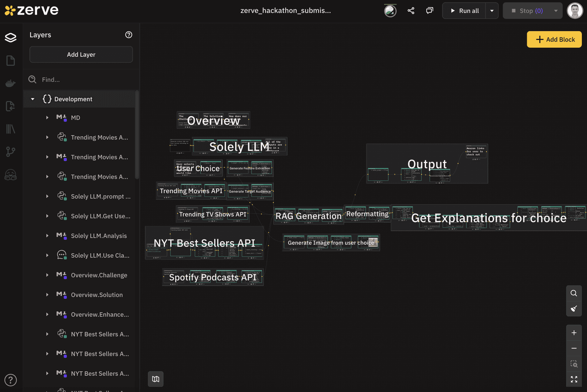Select the Files icon in left sidebar
587x392 pixels.
11,61
